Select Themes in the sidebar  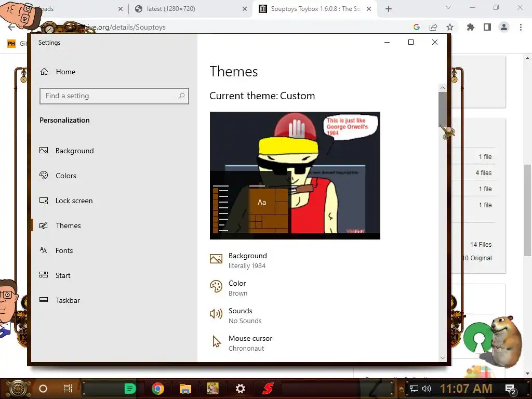pyautogui.click(x=60, y=225)
